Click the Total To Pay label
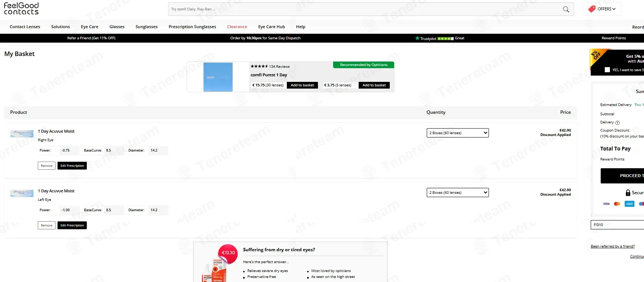 (x=616, y=149)
